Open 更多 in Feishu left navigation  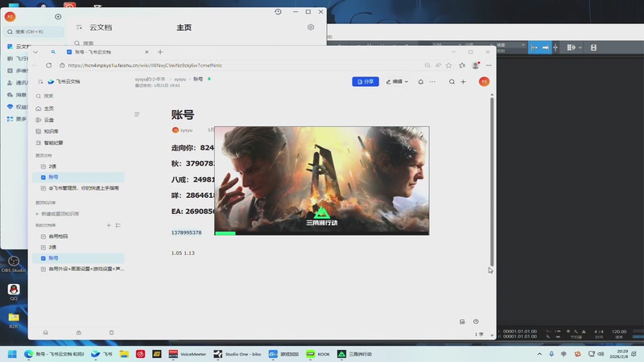click(17, 119)
